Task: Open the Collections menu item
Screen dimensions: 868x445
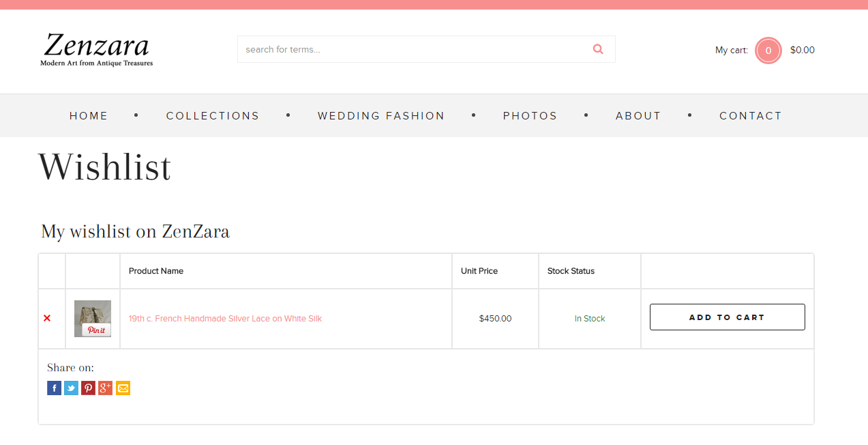Action: [x=213, y=116]
